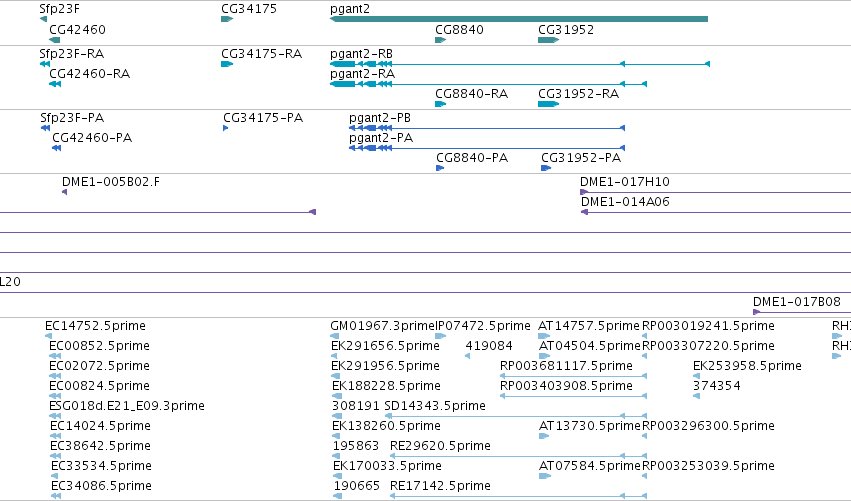Screen dimensions: 851x501
Task: Select EST feature 374354
Action: [x=696, y=396]
